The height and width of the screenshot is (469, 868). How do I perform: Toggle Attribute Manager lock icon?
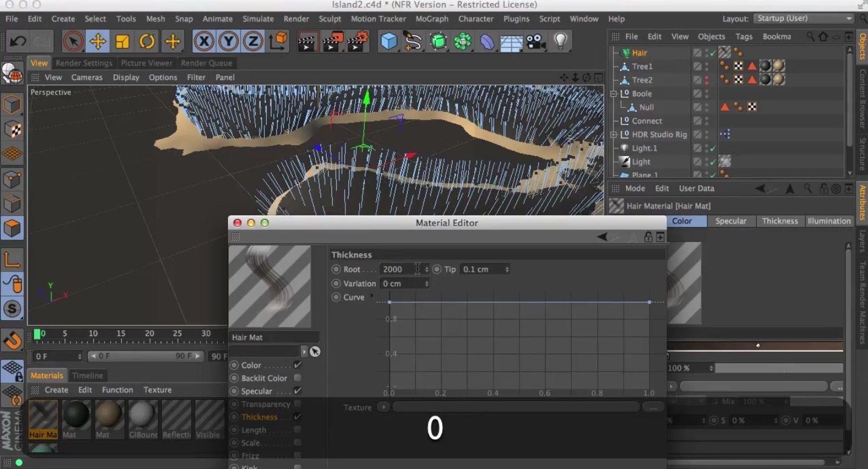pyautogui.click(x=824, y=189)
